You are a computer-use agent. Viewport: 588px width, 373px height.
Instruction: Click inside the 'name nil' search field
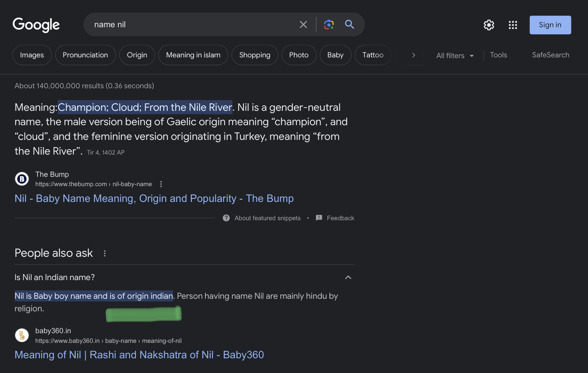[190, 24]
